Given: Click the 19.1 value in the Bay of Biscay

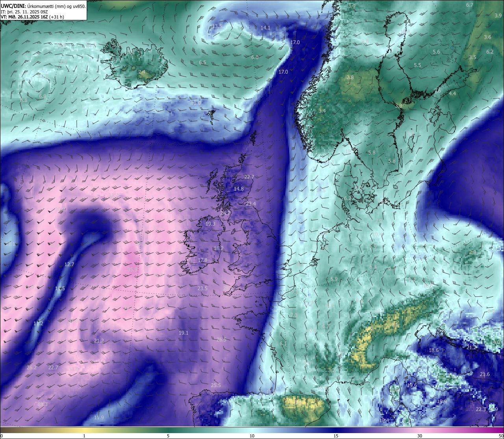Looking at the screenshot, I should click(183, 333).
